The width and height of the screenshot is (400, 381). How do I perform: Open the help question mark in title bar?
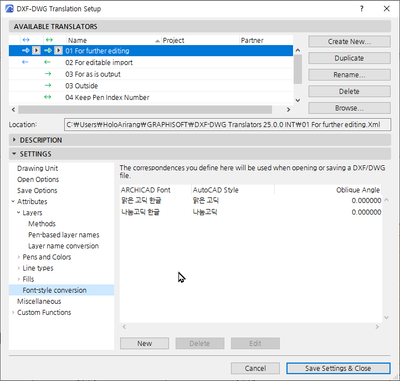click(x=362, y=9)
